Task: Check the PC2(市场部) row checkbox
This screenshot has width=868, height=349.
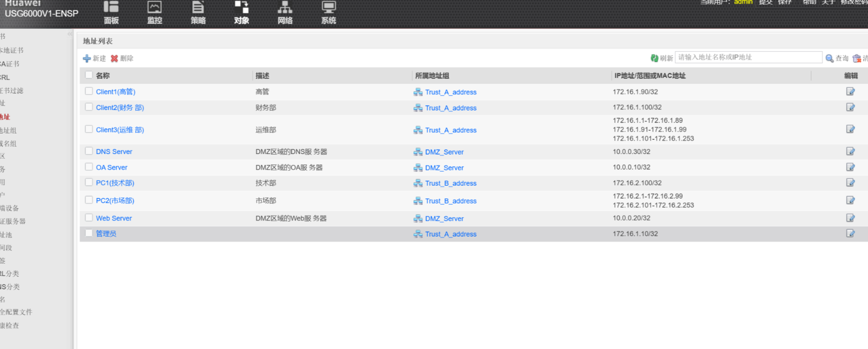Action: point(89,200)
